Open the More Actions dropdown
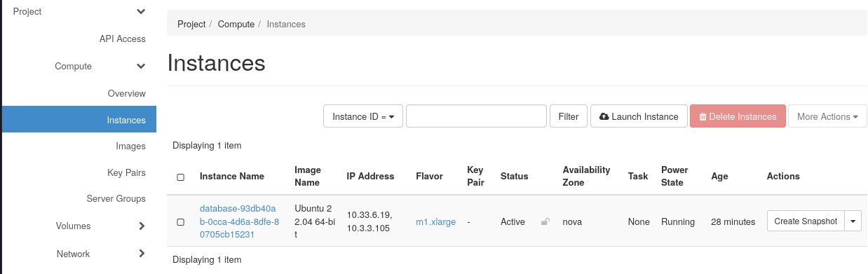 tap(827, 116)
